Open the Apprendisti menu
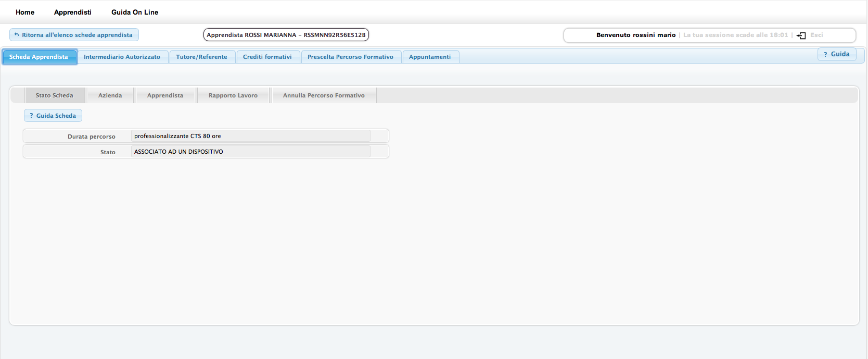Screen dimensions: 868x359 coord(73,12)
